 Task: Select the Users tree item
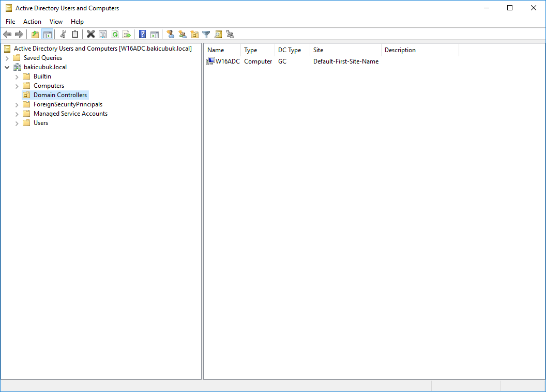coord(41,123)
